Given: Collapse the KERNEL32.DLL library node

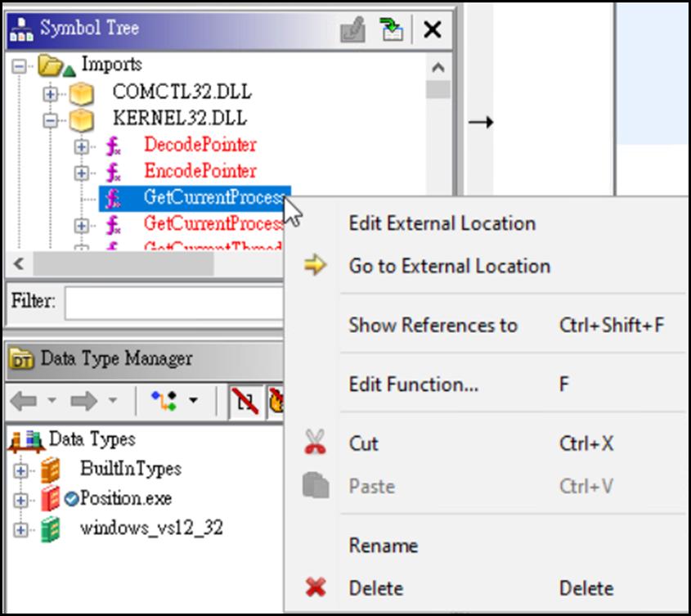Looking at the screenshot, I should [x=50, y=120].
